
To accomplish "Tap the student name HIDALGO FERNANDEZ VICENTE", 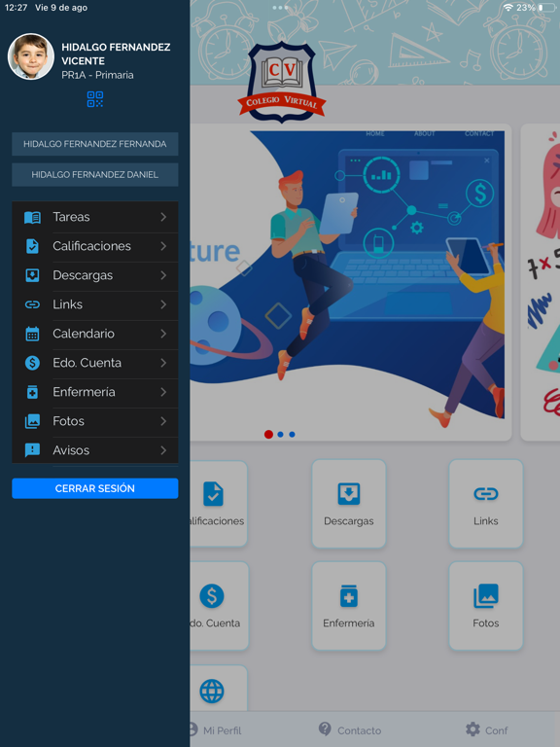I will 116,53.
